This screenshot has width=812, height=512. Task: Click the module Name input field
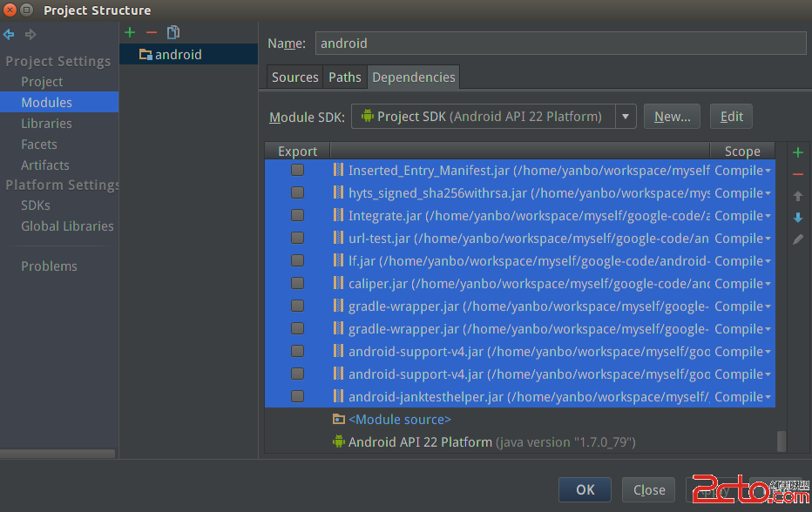click(559, 43)
